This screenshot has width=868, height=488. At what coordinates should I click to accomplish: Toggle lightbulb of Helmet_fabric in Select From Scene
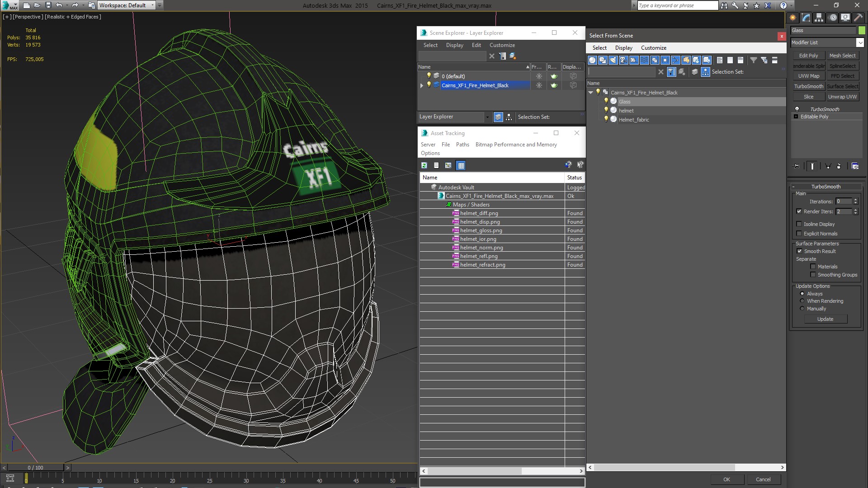click(x=606, y=119)
